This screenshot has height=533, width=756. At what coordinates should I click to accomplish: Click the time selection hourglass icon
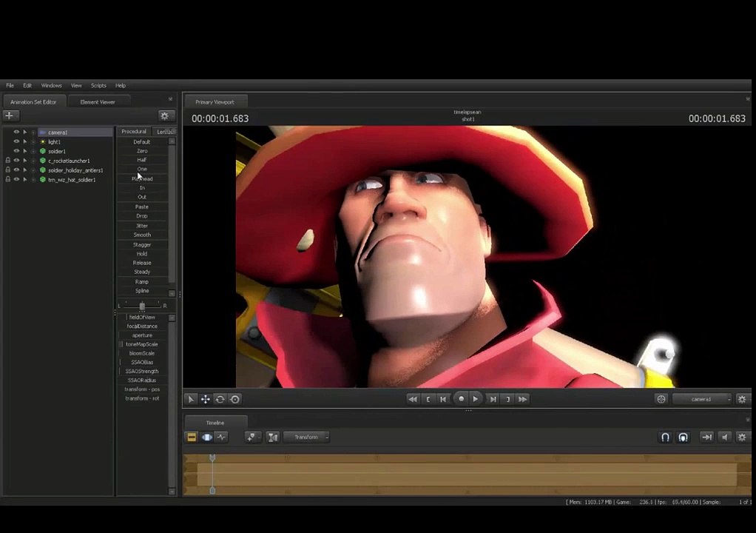273,437
